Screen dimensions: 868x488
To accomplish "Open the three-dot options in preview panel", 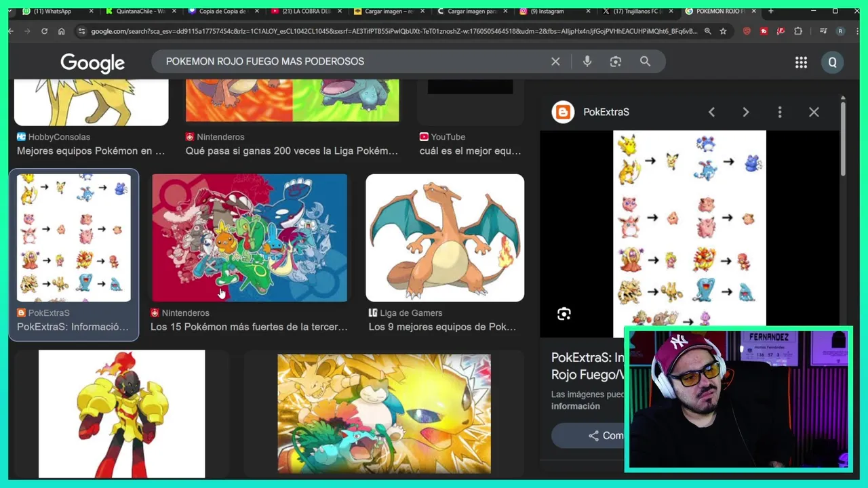I will (780, 112).
